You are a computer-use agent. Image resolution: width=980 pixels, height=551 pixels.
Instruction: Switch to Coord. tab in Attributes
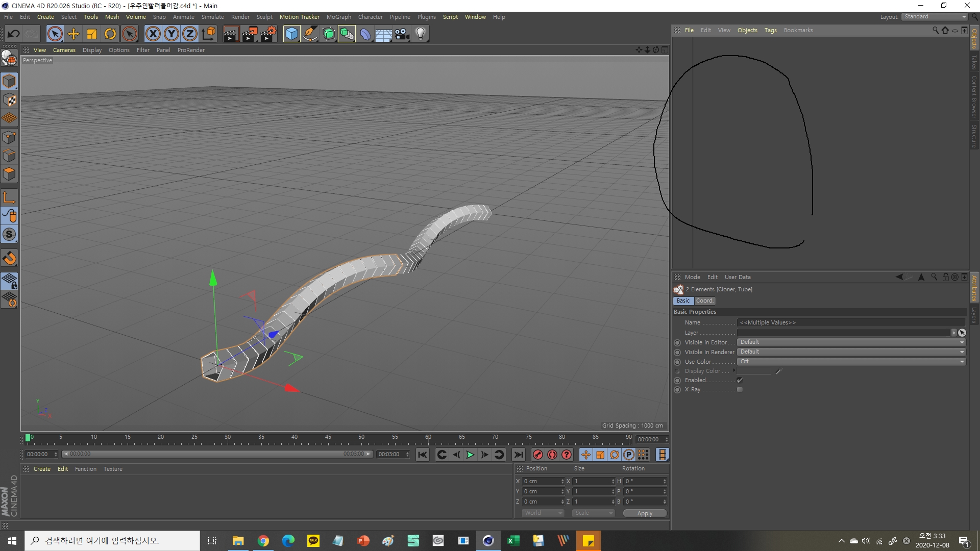(704, 301)
